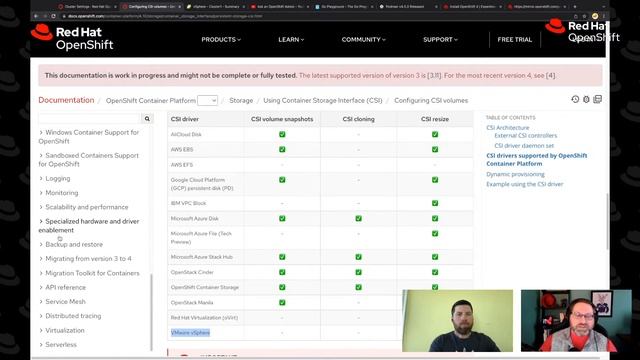Image resolution: width=640 pixels, height=360 pixels.
Task: Click the AWS EBS driver row label
Action: [x=182, y=149]
